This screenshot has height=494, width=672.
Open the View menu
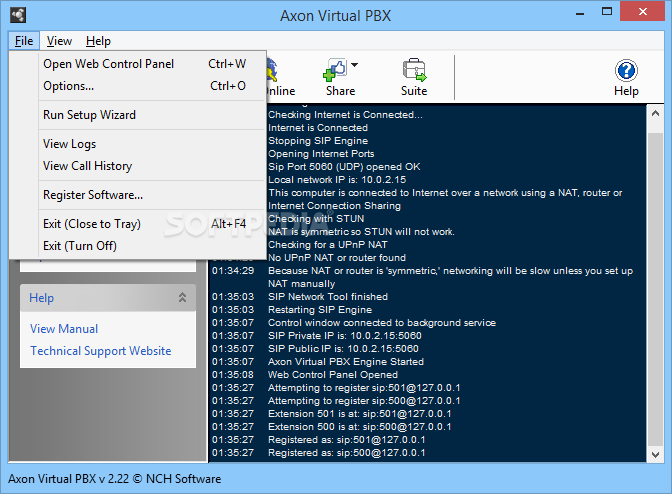(x=59, y=41)
